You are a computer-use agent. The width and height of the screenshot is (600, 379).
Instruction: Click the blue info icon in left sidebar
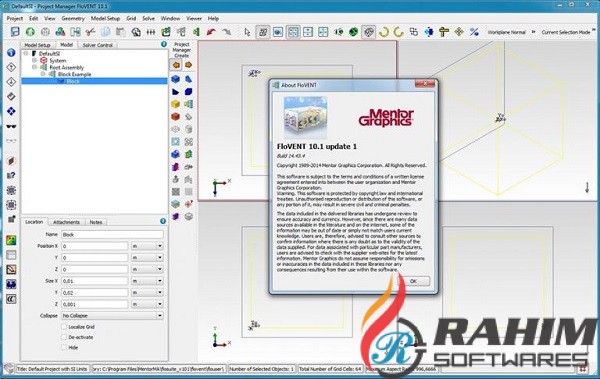11,52
